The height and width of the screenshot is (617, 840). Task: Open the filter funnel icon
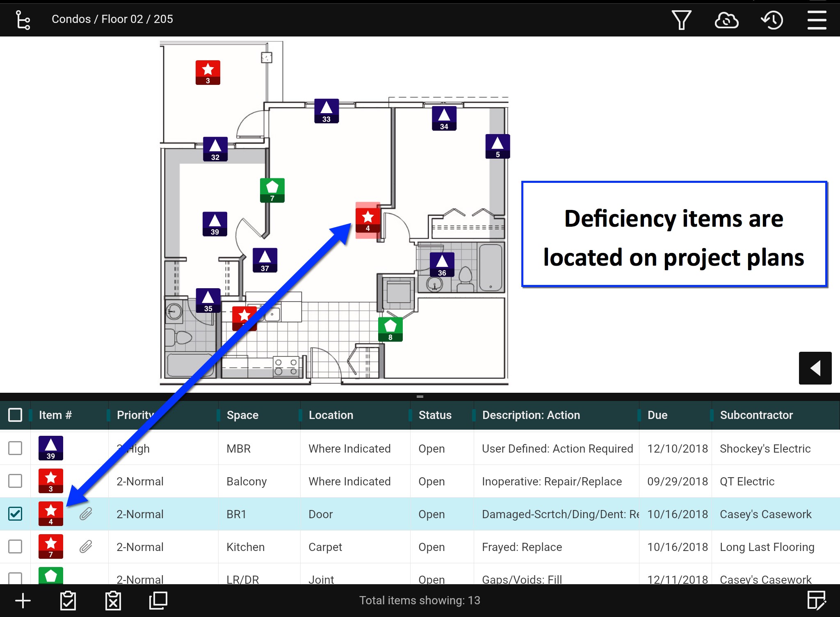[681, 20]
